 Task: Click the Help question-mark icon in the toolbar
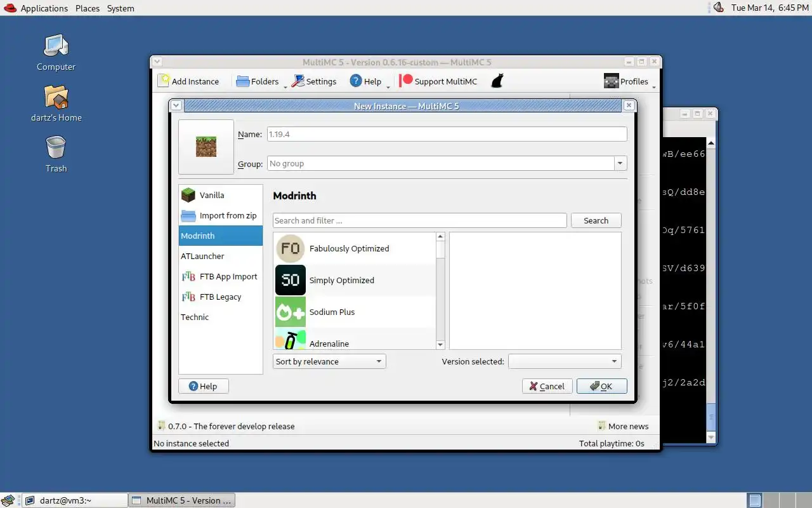(356, 81)
